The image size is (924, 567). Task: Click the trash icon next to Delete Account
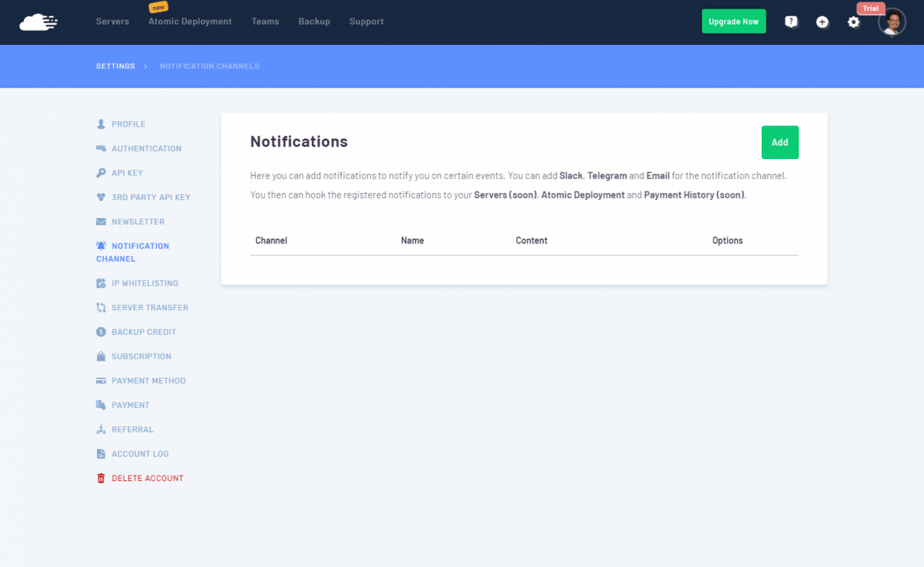point(100,478)
